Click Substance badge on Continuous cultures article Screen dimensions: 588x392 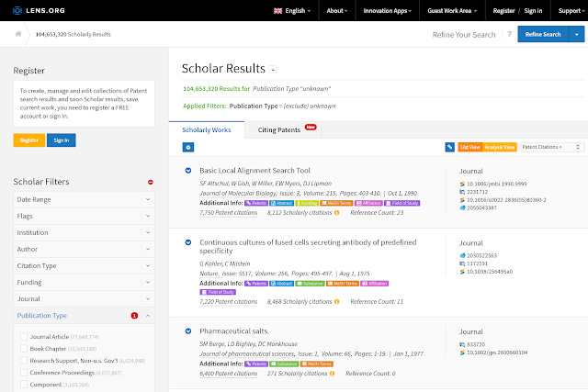click(x=310, y=284)
